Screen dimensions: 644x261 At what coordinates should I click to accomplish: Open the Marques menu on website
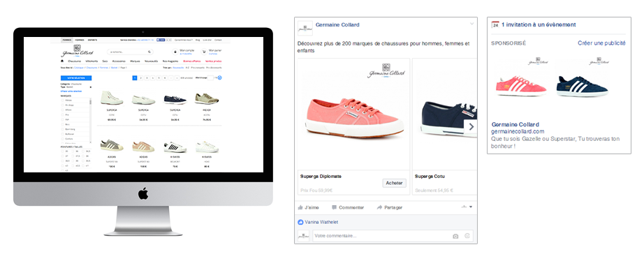(135, 61)
